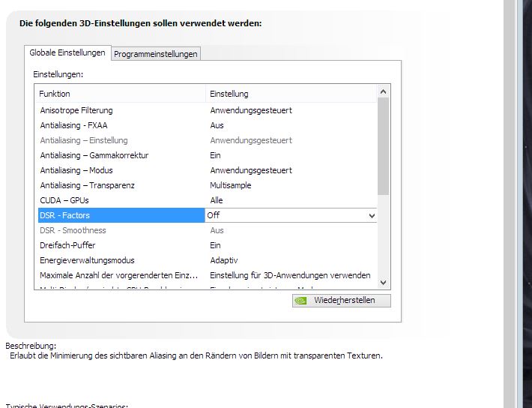Click the scroll down arrow of settings list
The image size is (532, 408).
[x=384, y=282]
